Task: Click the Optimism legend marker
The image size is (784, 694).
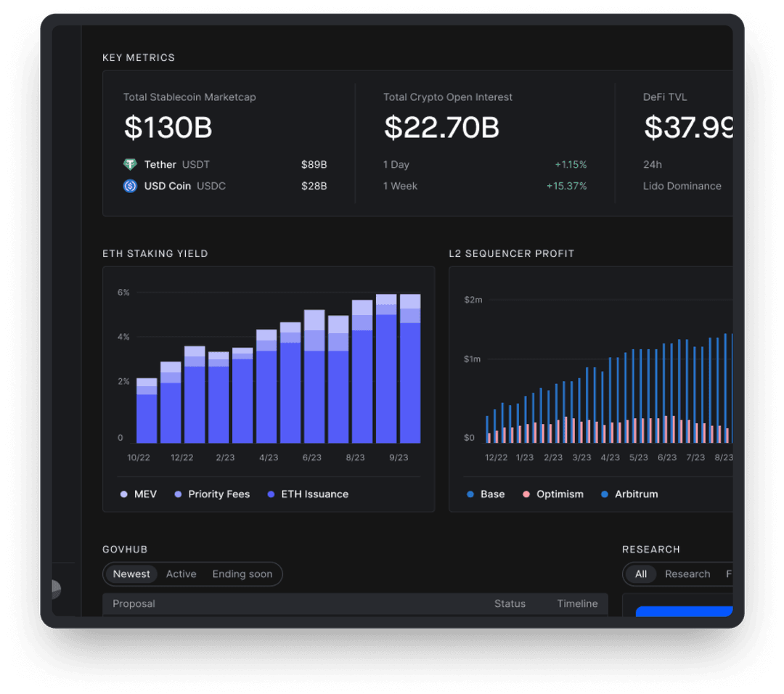Action: pos(528,494)
